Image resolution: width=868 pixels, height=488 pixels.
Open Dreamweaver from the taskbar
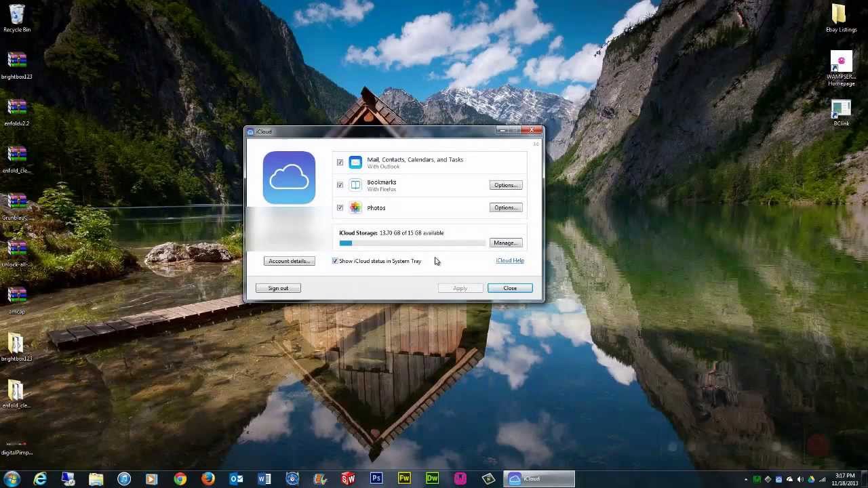tap(432, 479)
